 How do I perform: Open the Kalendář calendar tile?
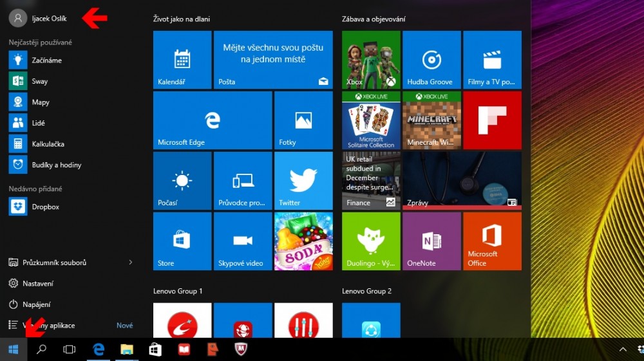(x=182, y=60)
